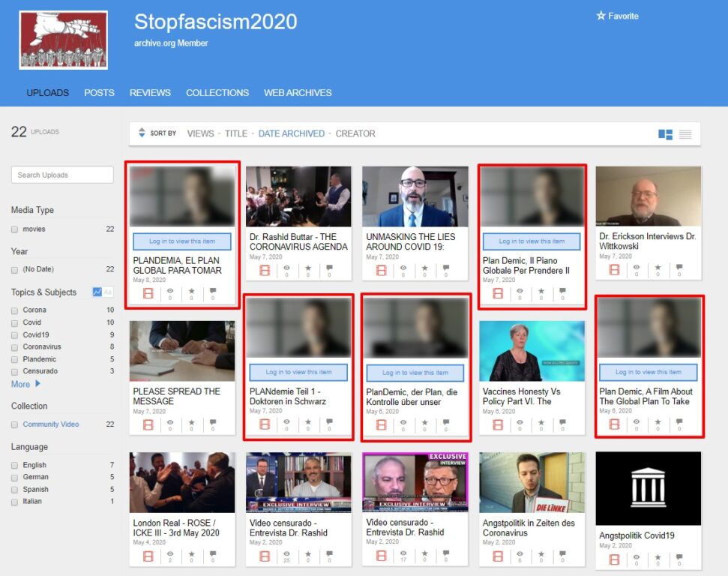
Task: Sort uploads by TITLE
Action: (x=236, y=133)
